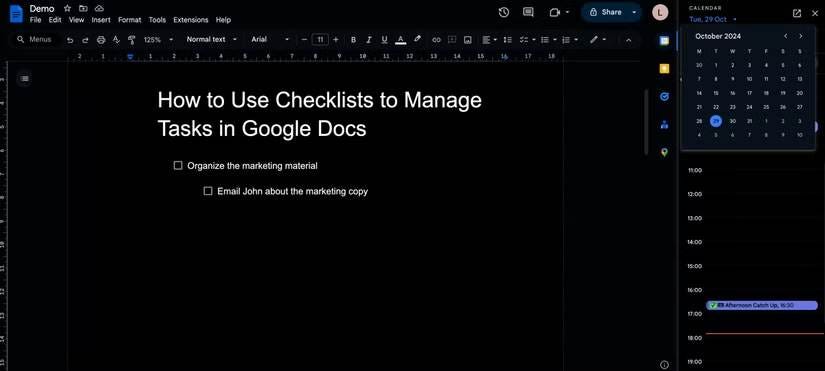Image resolution: width=825 pixels, height=371 pixels.
Task: Toggle underline formatting
Action: 384,39
